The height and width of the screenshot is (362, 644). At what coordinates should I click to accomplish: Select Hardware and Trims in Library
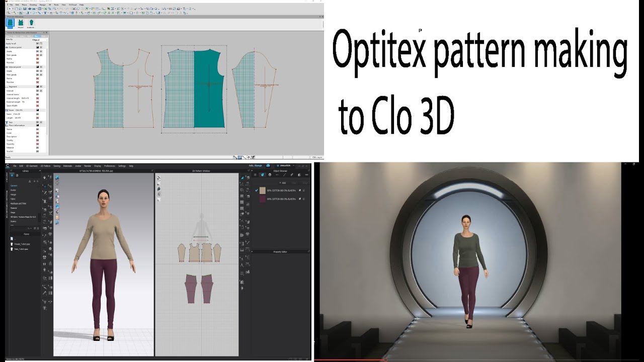[18, 204]
